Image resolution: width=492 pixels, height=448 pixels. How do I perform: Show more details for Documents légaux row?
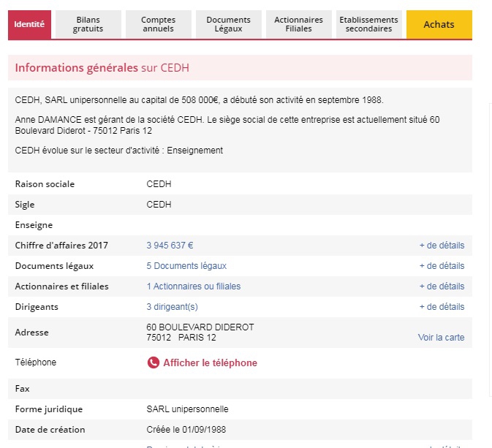tap(442, 266)
